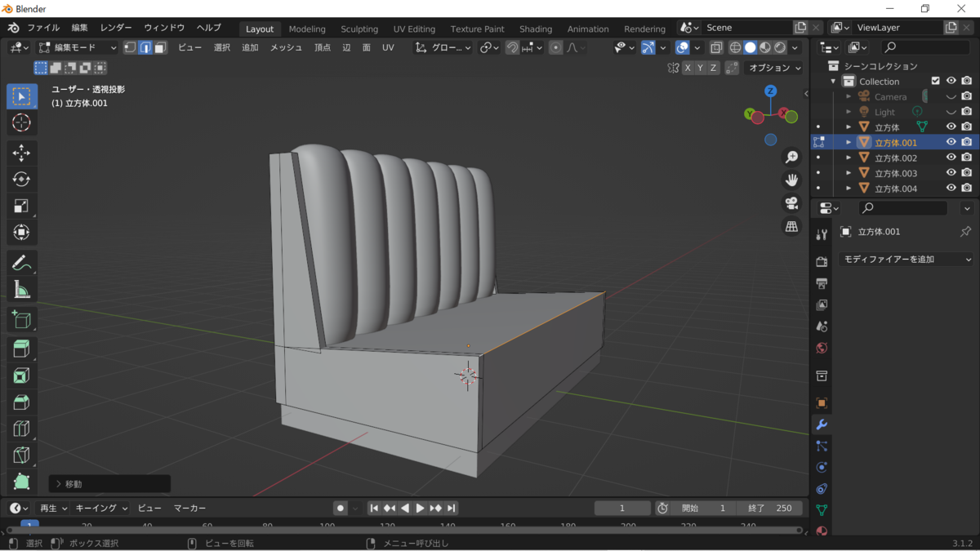This screenshot has height=551, width=980.
Task: Select the Knife tool
Action: point(21,456)
